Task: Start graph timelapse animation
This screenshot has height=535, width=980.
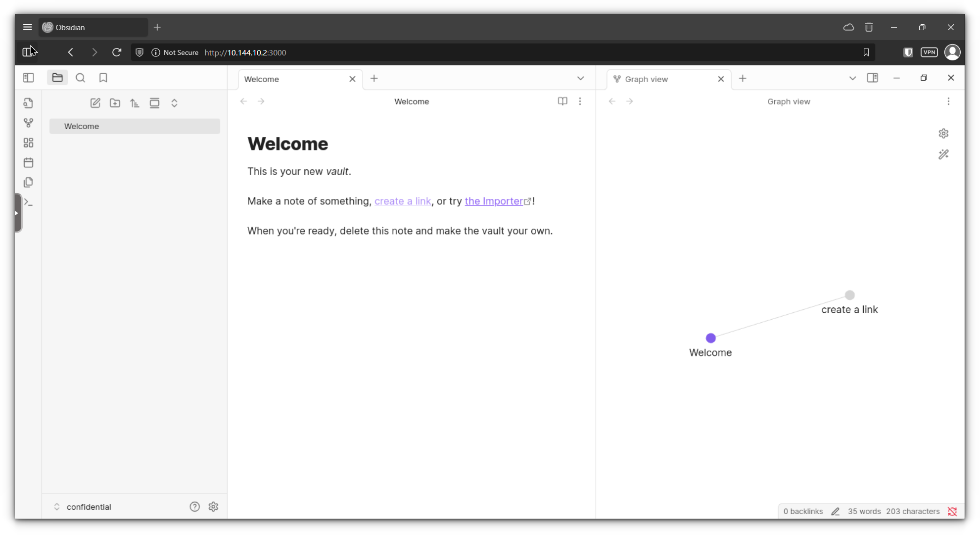Action: [943, 154]
